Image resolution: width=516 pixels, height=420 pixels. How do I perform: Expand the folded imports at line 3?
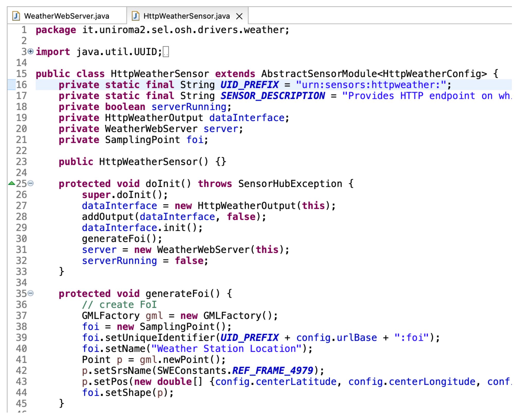coord(31,51)
